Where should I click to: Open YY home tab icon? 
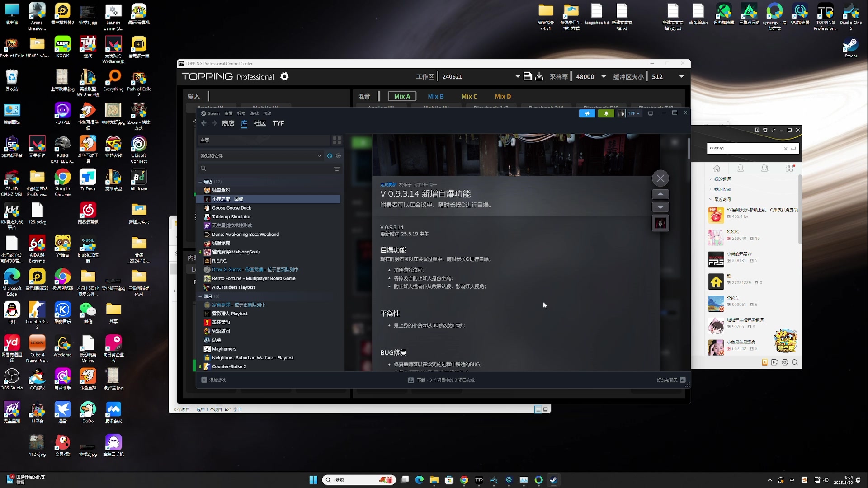point(717,168)
